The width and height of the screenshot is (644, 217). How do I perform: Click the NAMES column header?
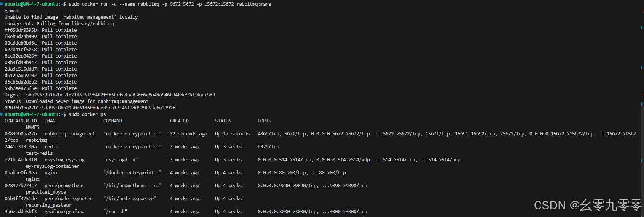coord(33,127)
